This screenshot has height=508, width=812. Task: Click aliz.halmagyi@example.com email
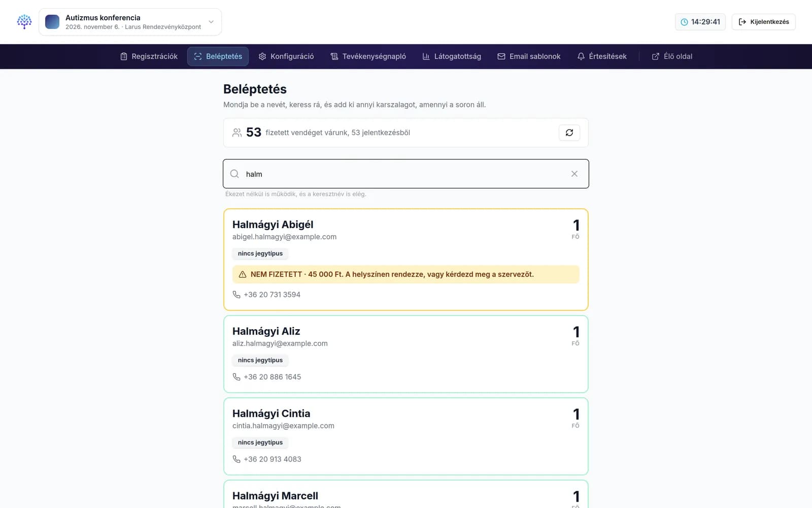point(280,343)
